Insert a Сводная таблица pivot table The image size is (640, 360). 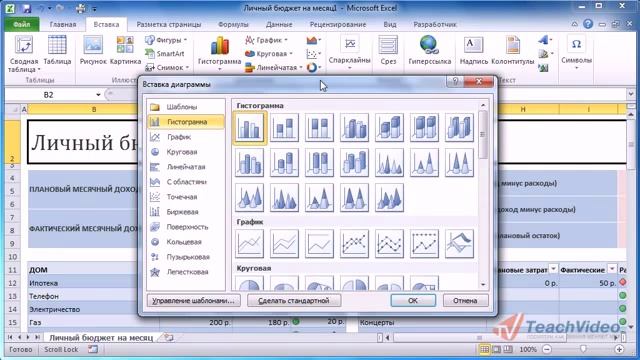point(24,54)
